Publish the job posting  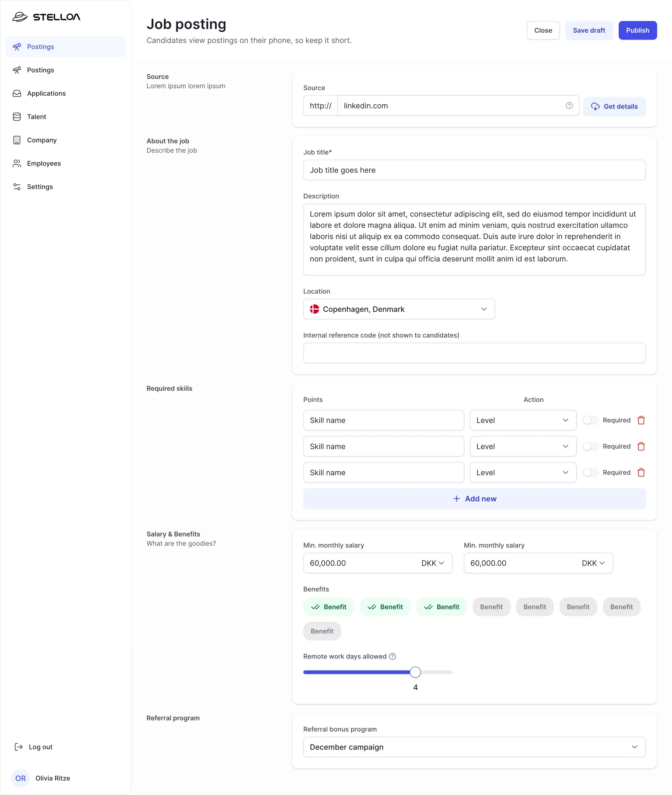tap(638, 30)
